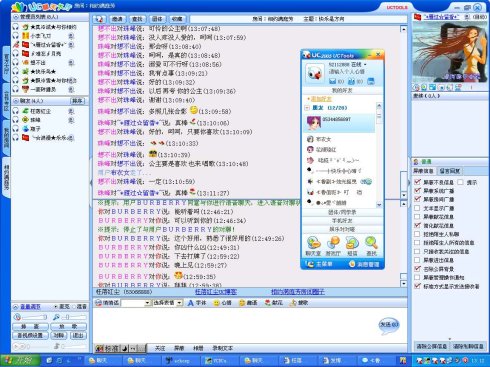Open the 字体 font tool
490x367 pixels.
196,303
